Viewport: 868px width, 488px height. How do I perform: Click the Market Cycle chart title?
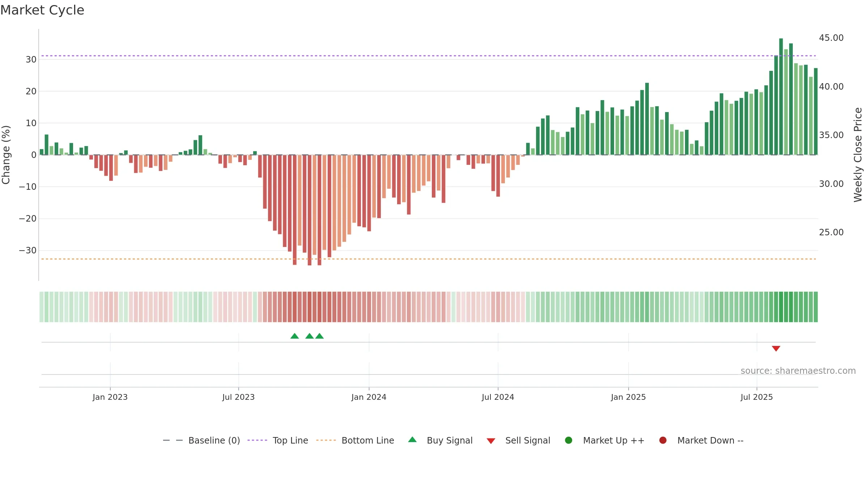click(42, 10)
